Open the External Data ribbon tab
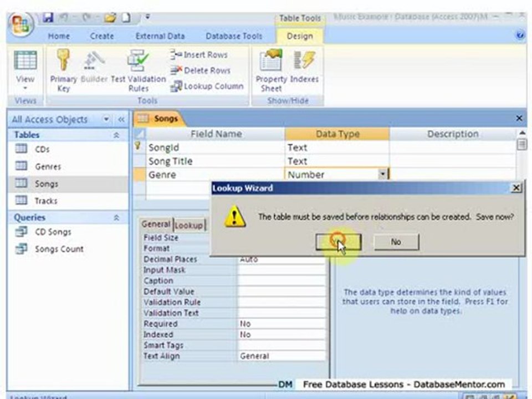 160,36
